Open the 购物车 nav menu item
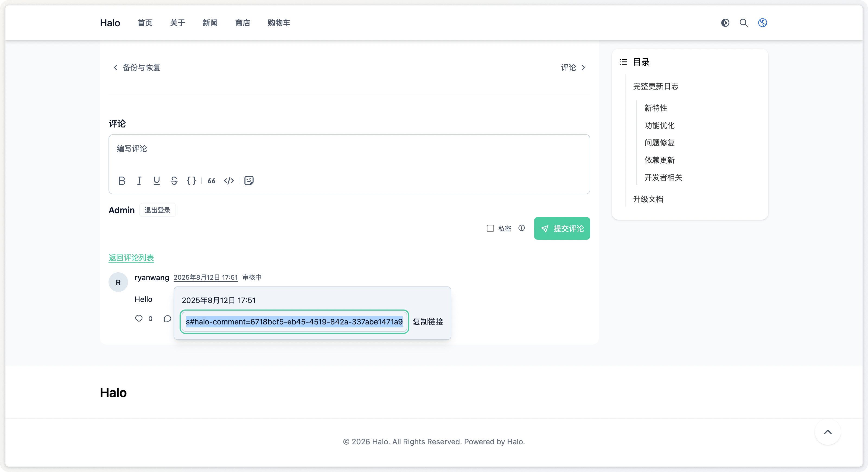The height and width of the screenshot is (472, 868). click(x=279, y=23)
